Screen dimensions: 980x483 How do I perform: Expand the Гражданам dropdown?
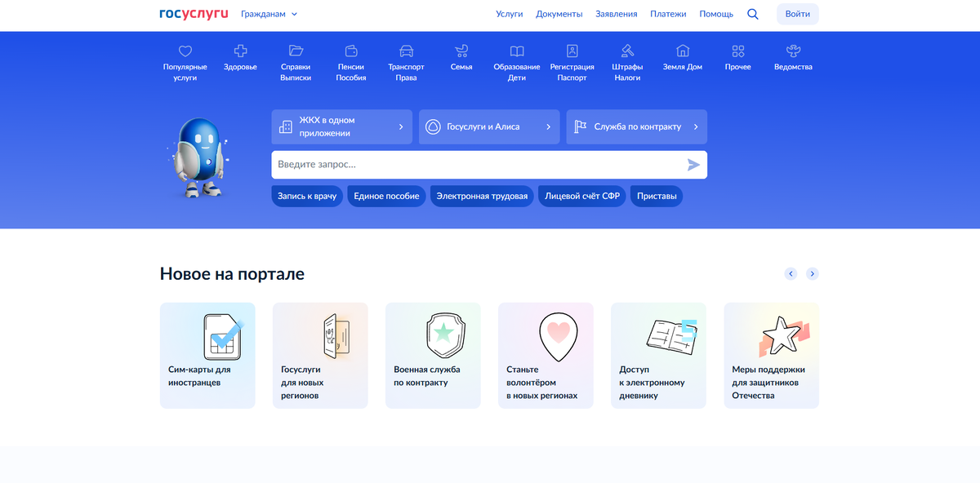click(x=269, y=14)
